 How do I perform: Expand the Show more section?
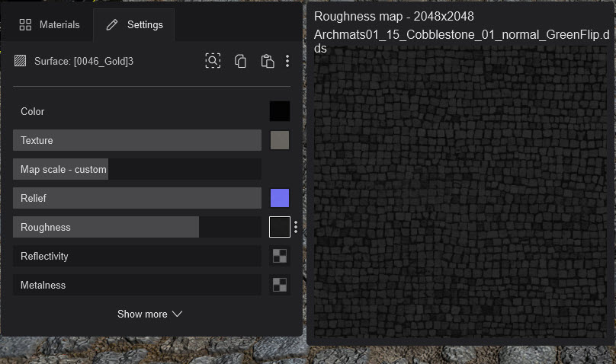click(149, 315)
